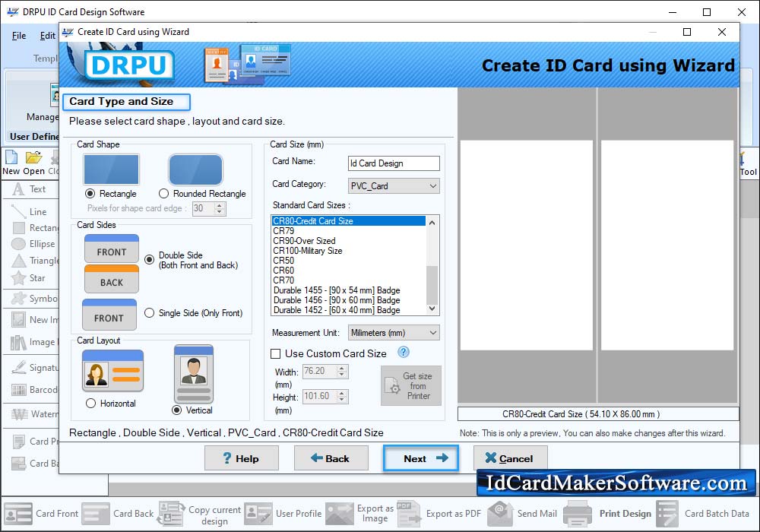Select the Text tool in left panel
This screenshot has width=760, height=532.
29,189
